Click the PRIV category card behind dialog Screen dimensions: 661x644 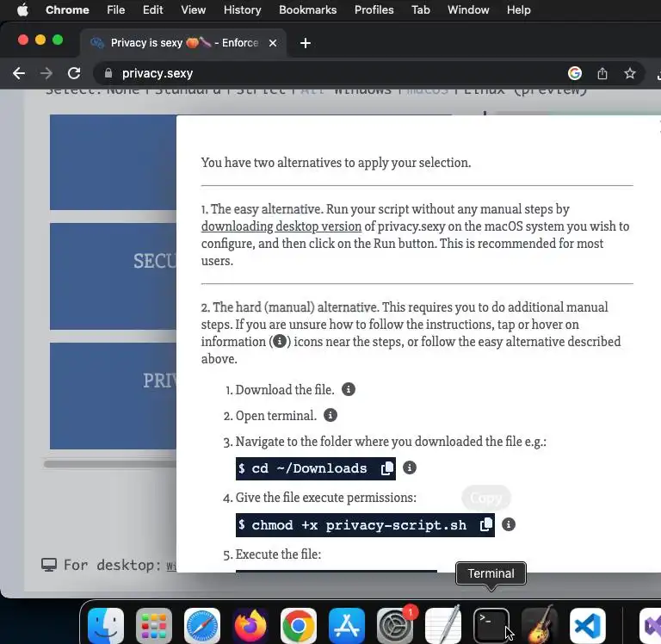113,396
